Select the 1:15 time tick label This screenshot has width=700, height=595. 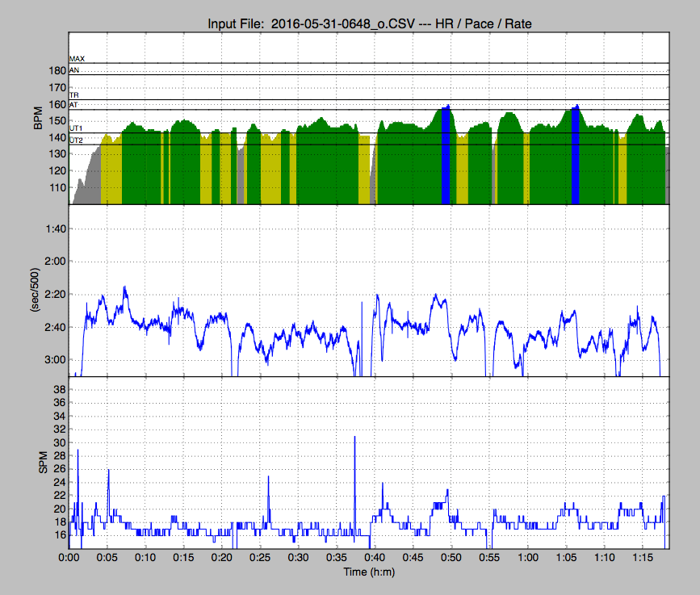pos(643,558)
